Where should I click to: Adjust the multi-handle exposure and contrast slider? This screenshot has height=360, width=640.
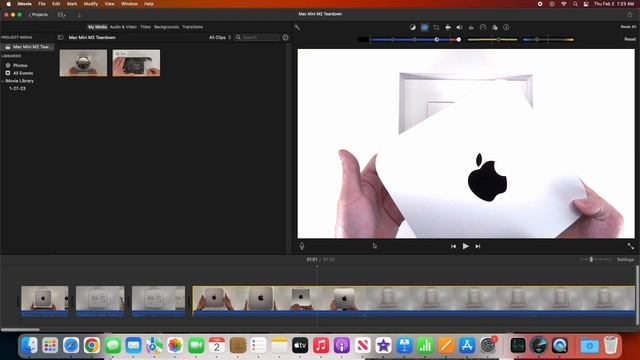[x=409, y=40]
